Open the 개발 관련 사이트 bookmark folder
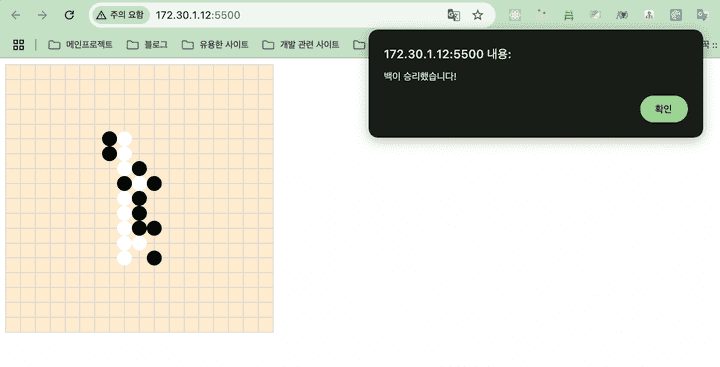 pyautogui.click(x=301, y=45)
